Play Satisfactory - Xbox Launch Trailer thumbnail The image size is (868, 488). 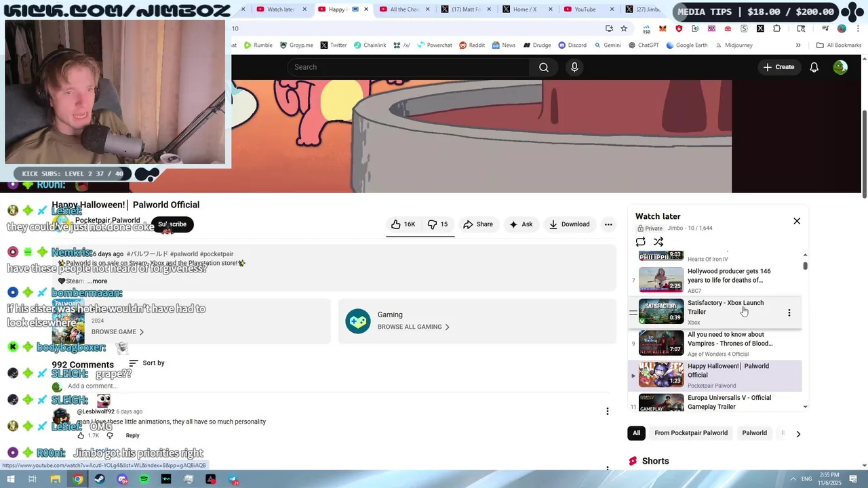pyautogui.click(x=661, y=311)
